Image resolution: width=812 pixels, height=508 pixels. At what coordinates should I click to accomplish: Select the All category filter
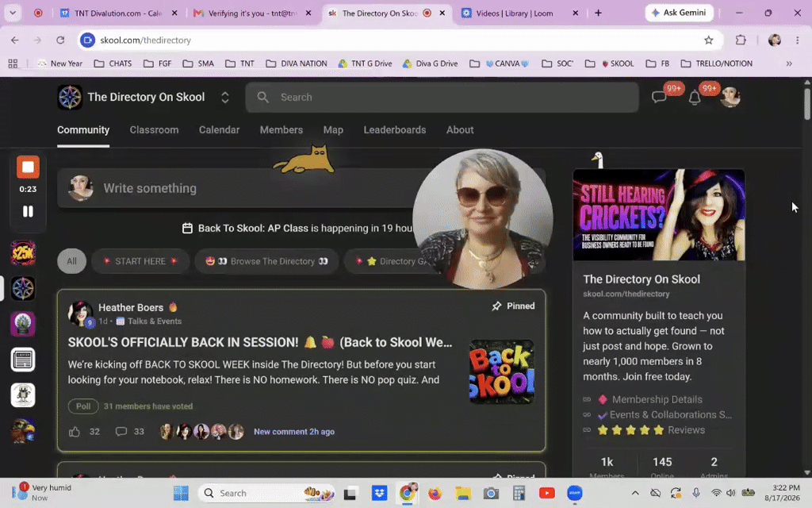click(71, 261)
